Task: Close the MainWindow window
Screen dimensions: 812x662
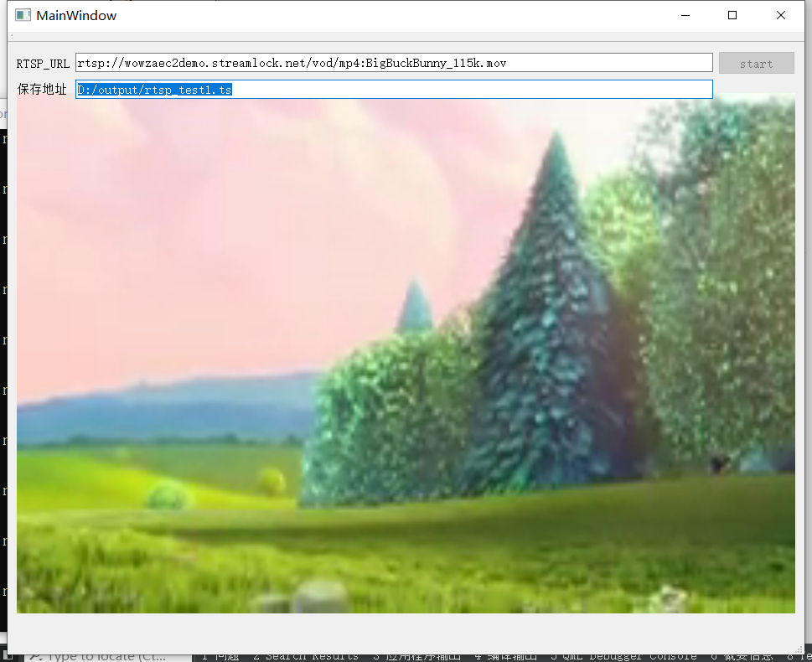Action: [780, 14]
